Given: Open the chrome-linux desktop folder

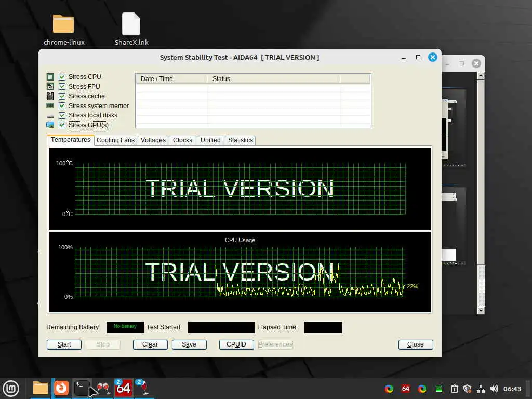Looking at the screenshot, I should pyautogui.click(x=63, y=30).
